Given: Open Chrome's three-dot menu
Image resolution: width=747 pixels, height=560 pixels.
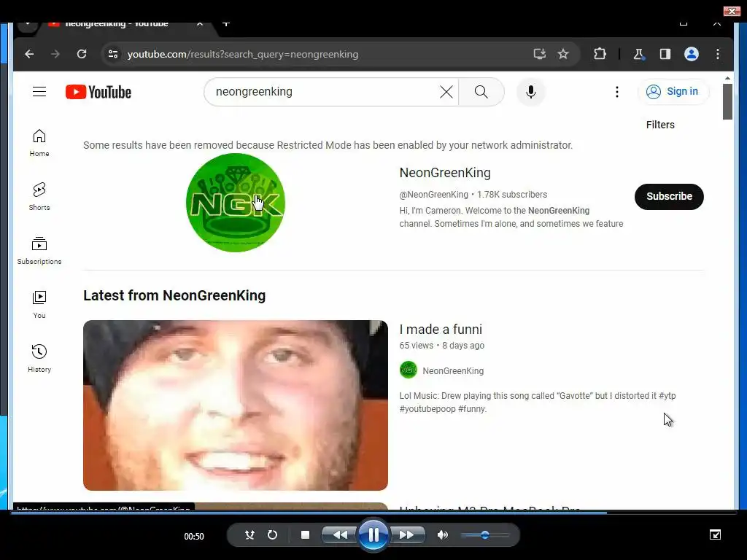Looking at the screenshot, I should (718, 54).
